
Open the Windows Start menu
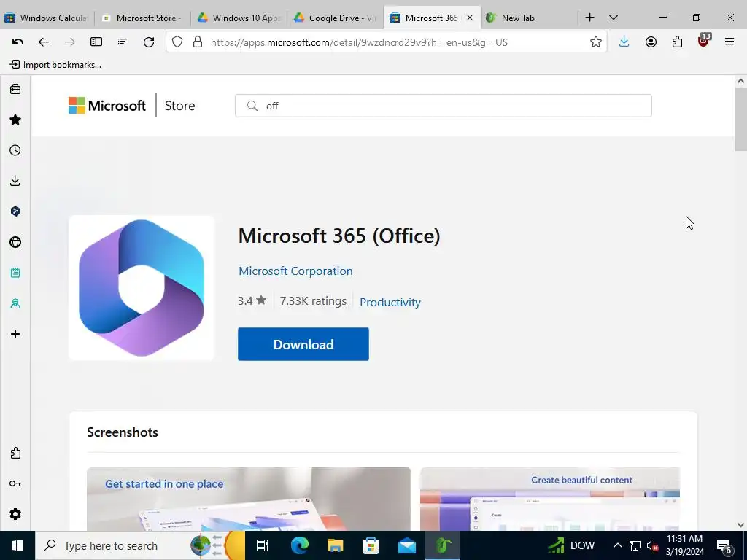[x=18, y=545]
